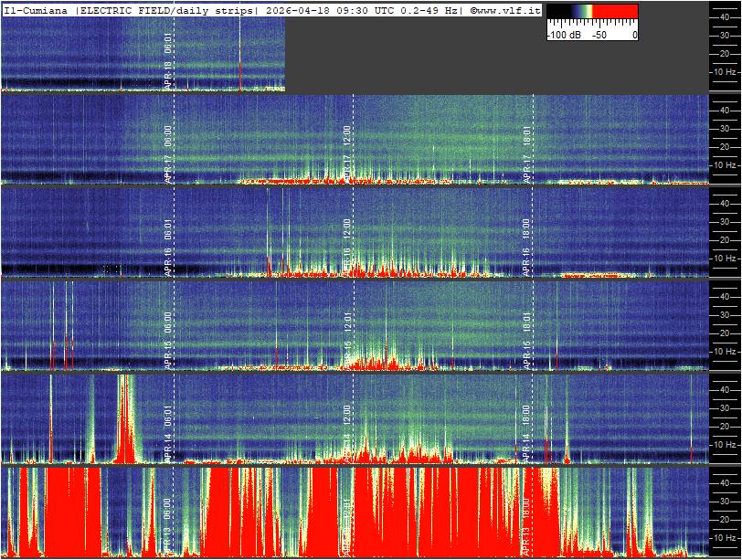Select the APR 16 18:00 time marker
The height and width of the screenshot is (560, 742).
pos(527,247)
